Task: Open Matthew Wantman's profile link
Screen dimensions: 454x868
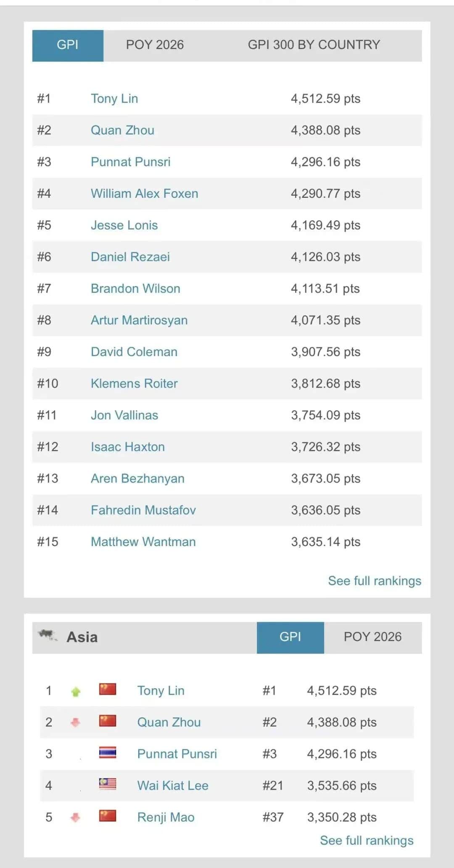Action: tap(143, 542)
